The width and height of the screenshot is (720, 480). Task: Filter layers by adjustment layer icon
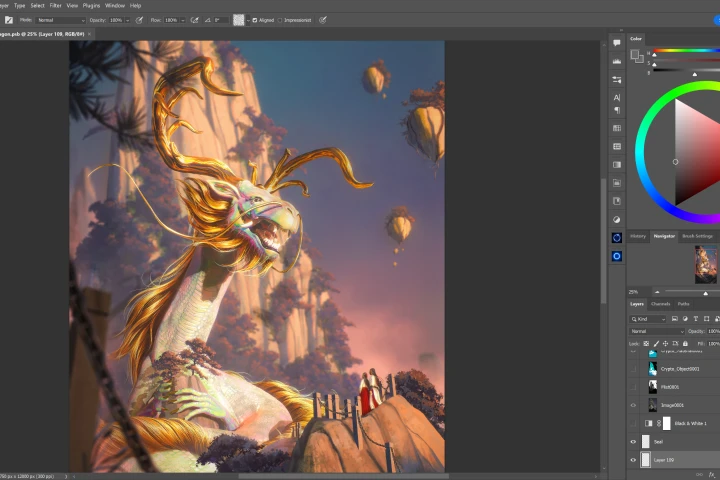coord(685,319)
